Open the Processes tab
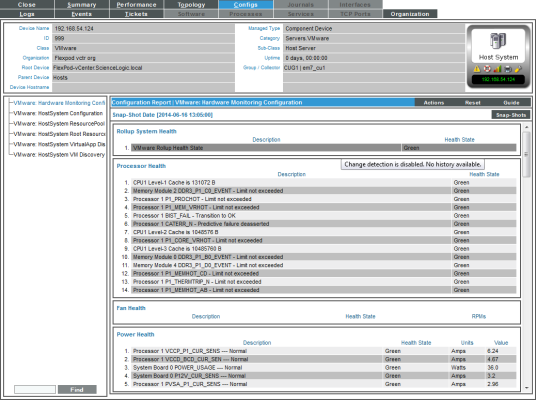The image size is (536, 400). tap(246, 14)
